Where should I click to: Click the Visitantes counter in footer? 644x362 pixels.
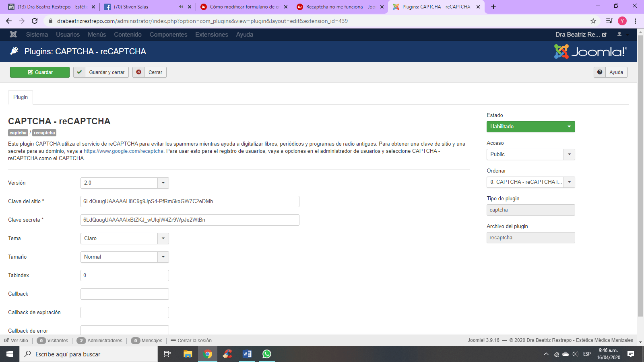tap(53, 341)
